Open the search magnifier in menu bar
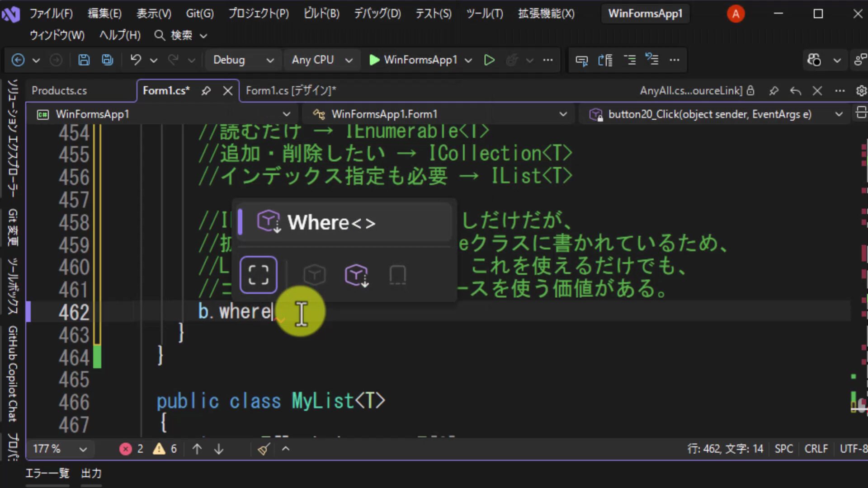Image resolution: width=868 pixels, height=488 pixels. (160, 35)
